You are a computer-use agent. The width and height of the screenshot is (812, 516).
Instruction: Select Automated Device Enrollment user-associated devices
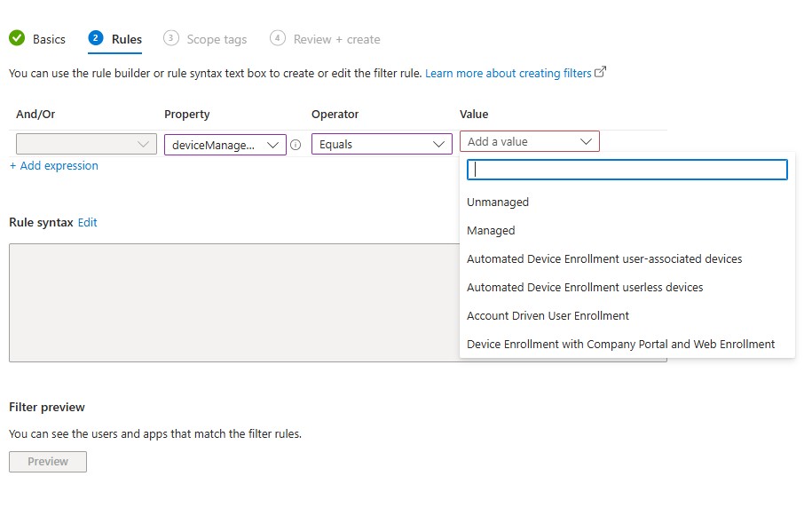click(604, 259)
